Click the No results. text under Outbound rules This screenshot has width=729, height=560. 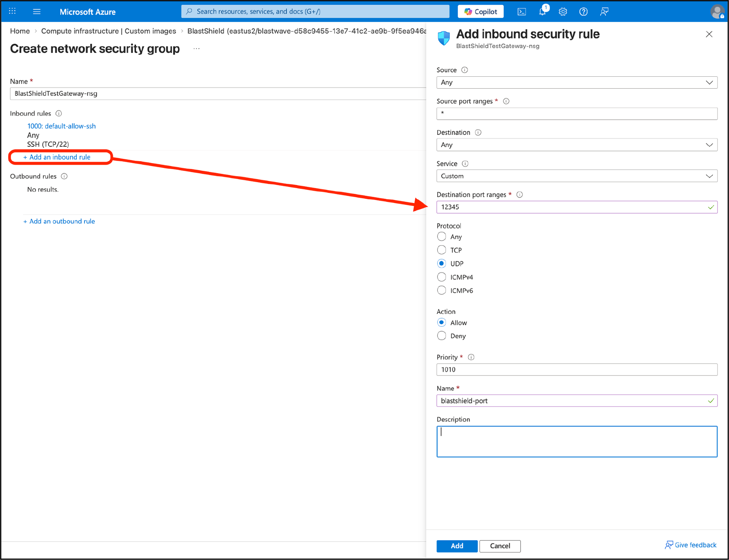click(x=43, y=189)
